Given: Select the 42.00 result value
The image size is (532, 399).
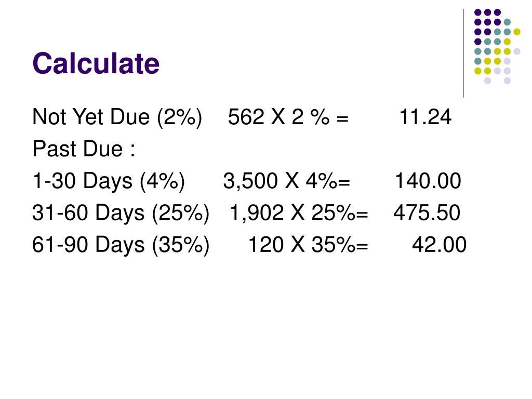Looking at the screenshot, I should click(439, 245).
